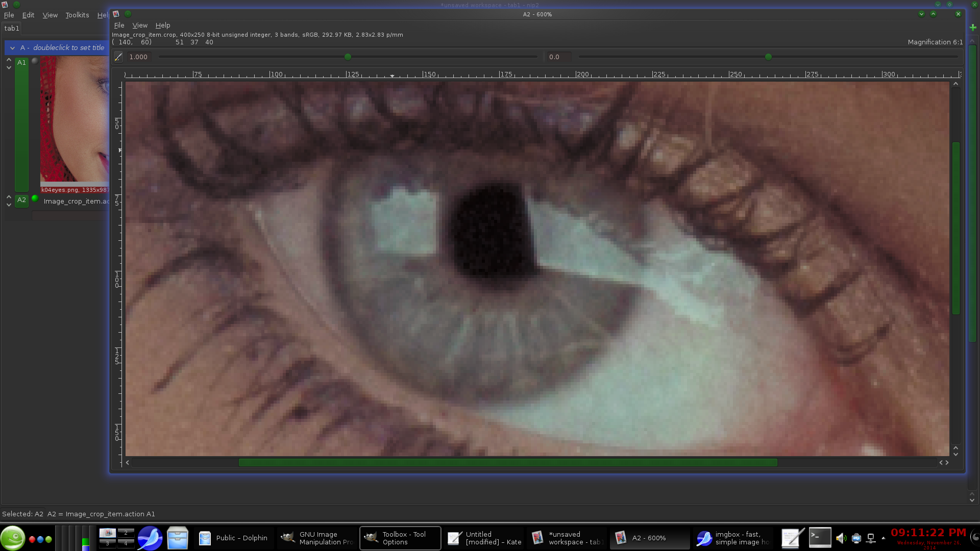The width and height of the screenshot is (980, 551).
Task: Expand hidden system tray icons arrow
Action: click(x=884, y=538)
